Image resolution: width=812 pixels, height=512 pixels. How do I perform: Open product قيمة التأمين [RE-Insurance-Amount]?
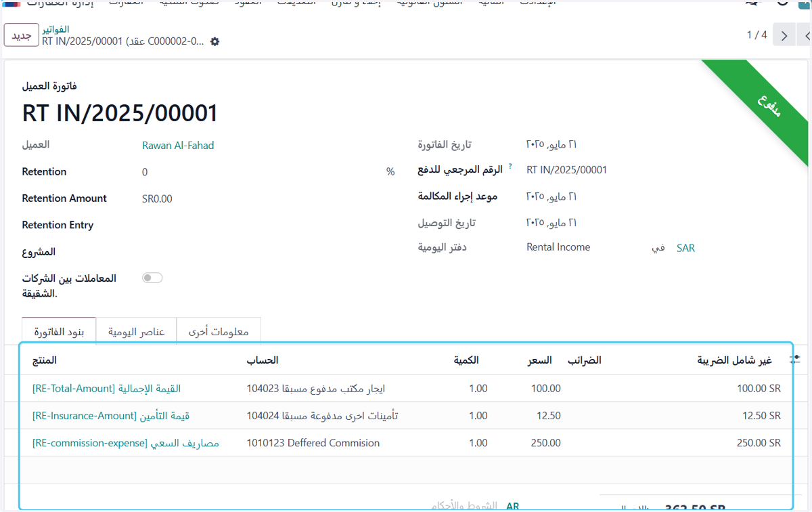click(111, 416)
